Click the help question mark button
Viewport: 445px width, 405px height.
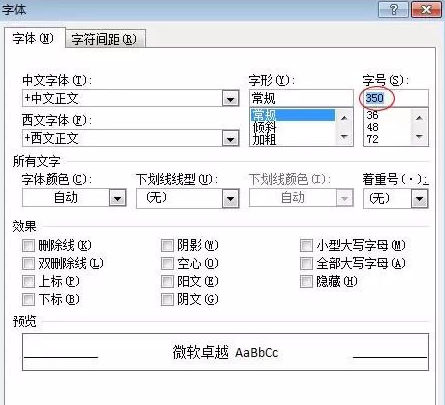393,10
